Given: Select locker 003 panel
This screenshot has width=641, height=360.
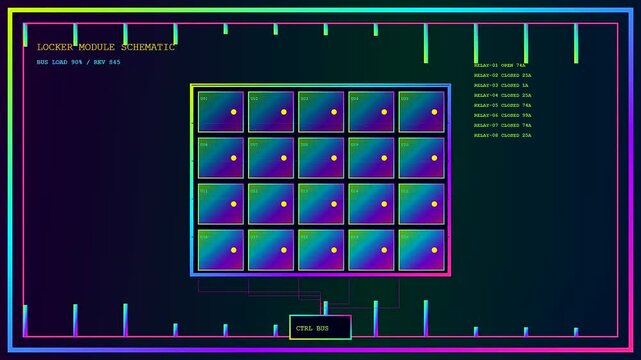Looking at the screenshot, I should click(321, 112).
